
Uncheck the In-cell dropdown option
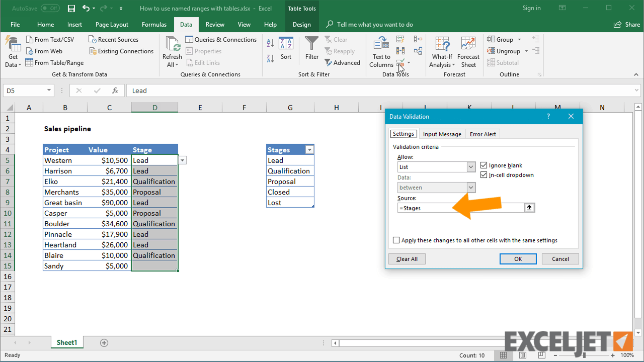(484, 175)
